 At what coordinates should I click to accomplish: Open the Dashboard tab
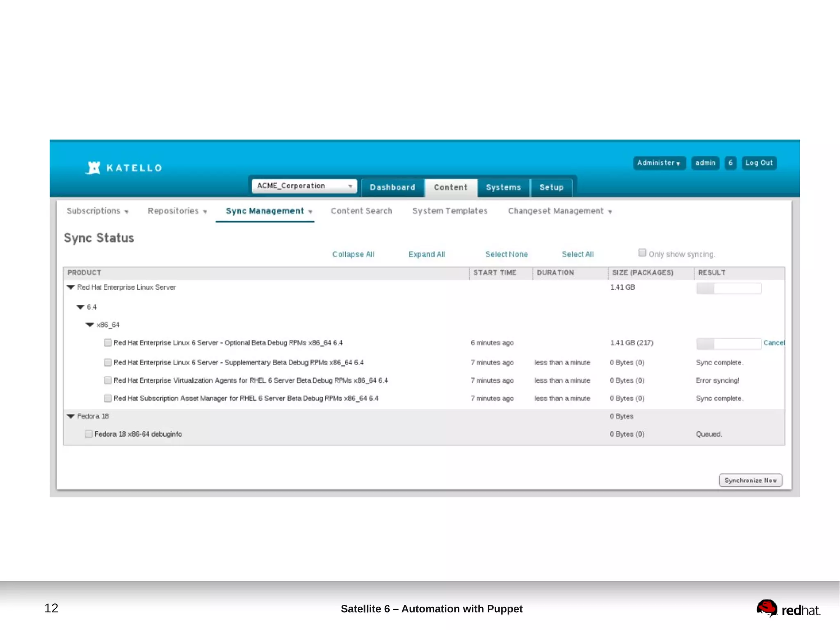[x=392, y=187]
